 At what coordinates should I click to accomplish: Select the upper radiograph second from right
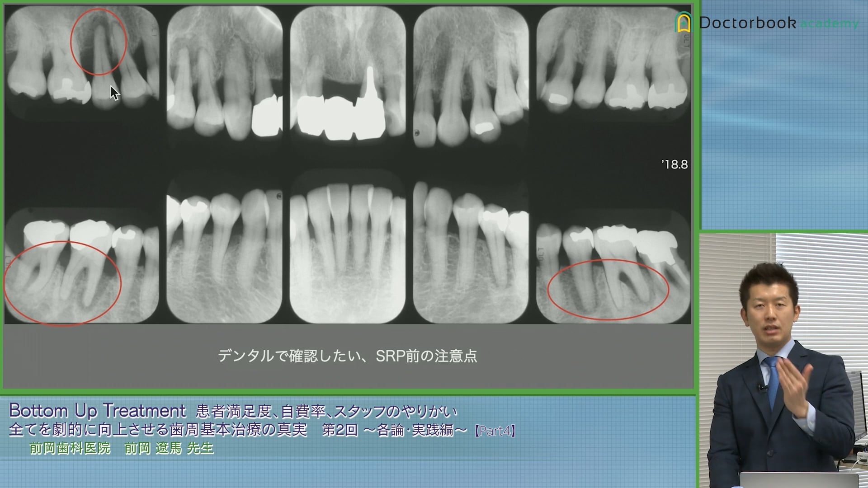pos(471,77)
